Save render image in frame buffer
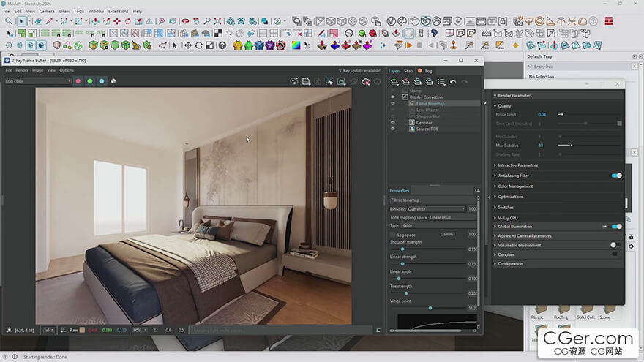This screenshot has width=644, height=362. 306,81
